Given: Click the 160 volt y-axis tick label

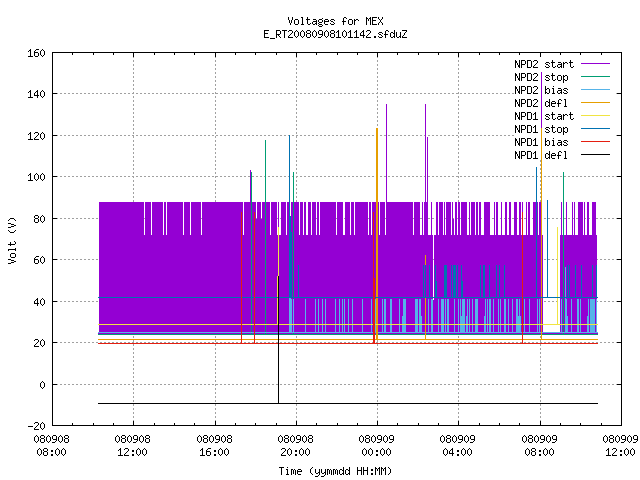Looking at the screenshot, I should coord(36,53).
